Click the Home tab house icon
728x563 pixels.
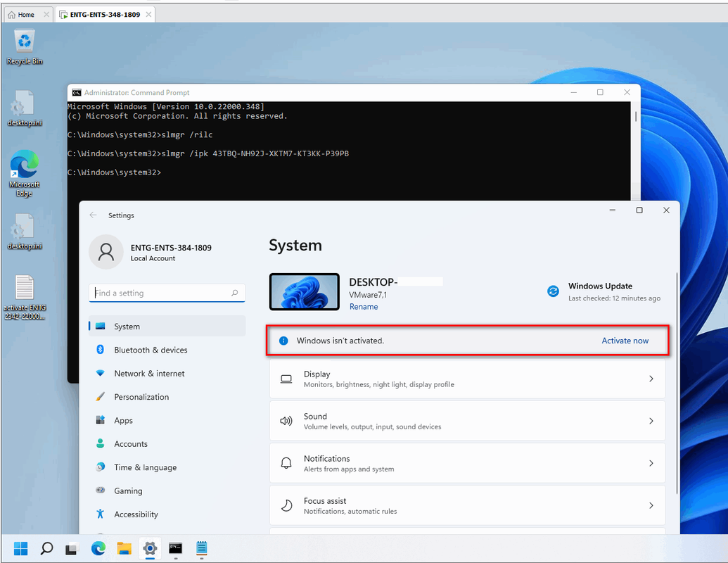click(12, 15)
